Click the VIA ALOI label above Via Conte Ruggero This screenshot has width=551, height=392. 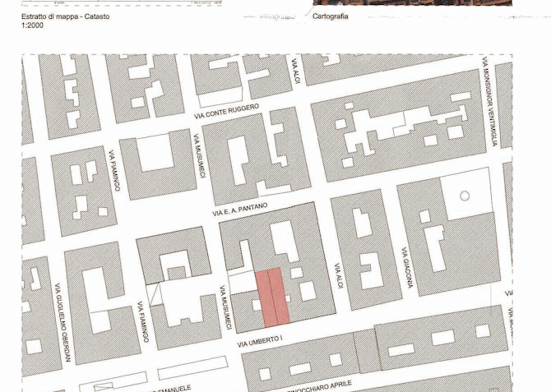pos(295,71)
